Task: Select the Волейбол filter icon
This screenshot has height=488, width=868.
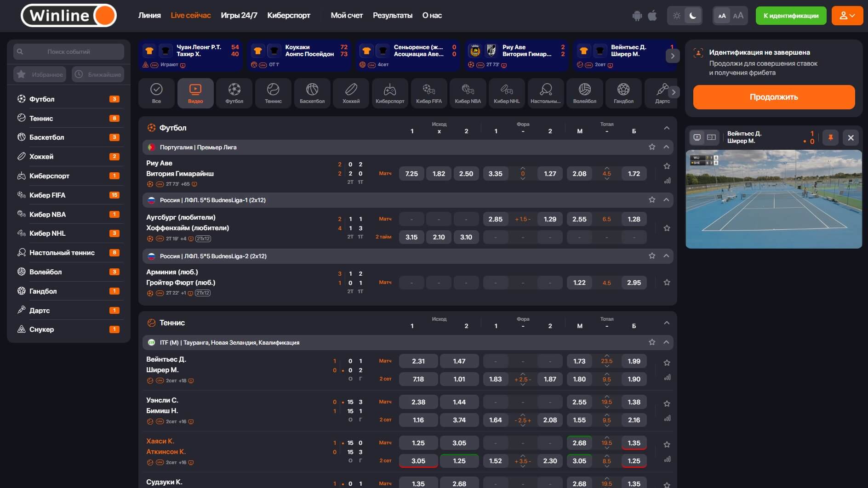Action: point(584,93)
